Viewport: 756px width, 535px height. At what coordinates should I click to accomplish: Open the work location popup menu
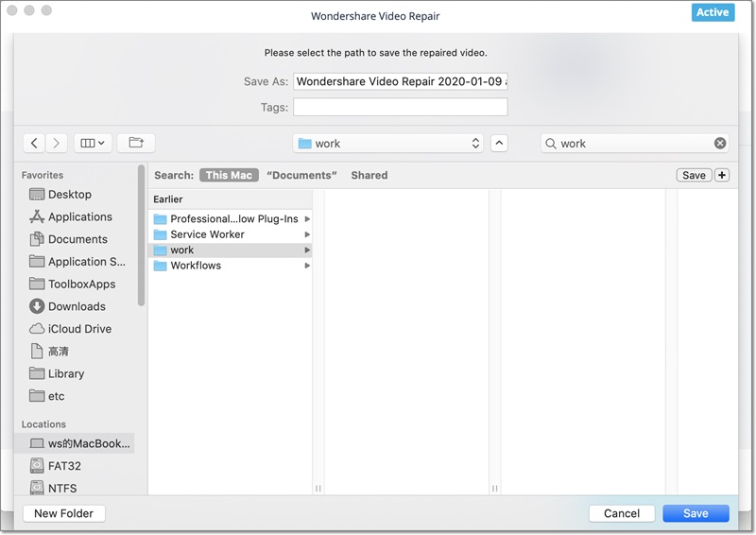pos(388,144)
